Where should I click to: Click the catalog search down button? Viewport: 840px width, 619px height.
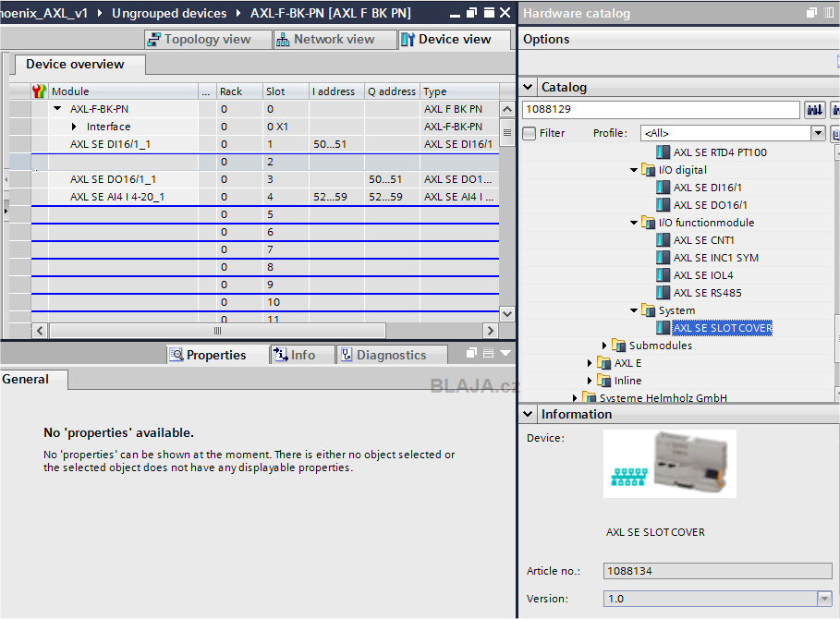(x=815, y=110)
